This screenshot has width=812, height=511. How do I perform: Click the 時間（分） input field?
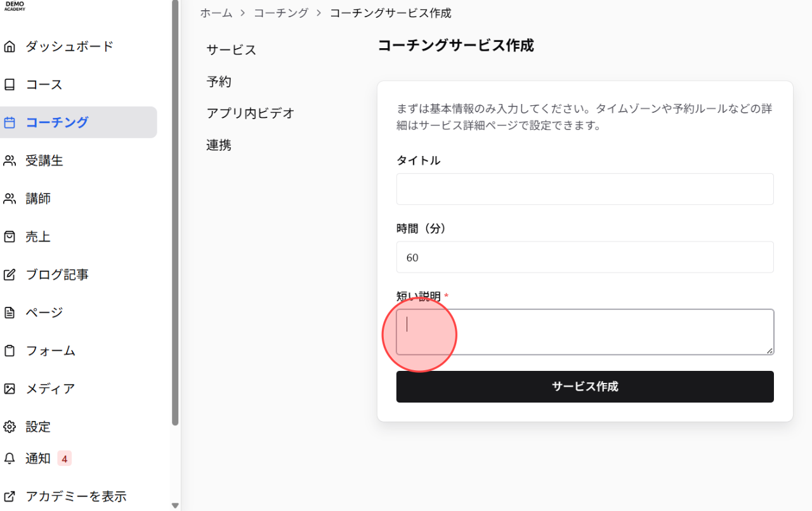pos(585,257)
